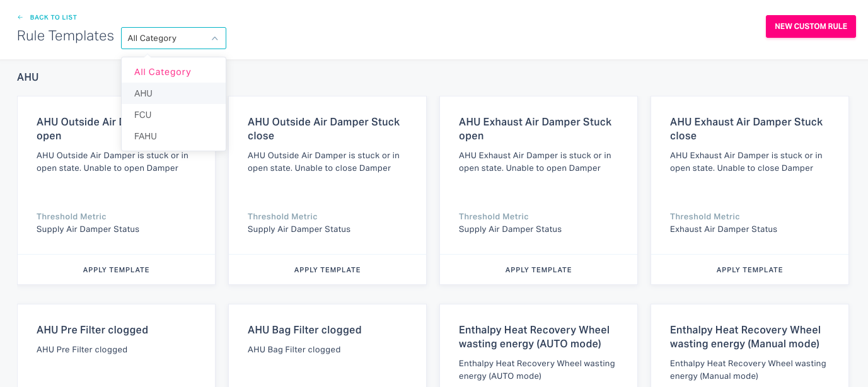Apply template for Exhaust Air Damper Stuck open
Viewport: 868px width, 387px height.
[x=538, y=270]
